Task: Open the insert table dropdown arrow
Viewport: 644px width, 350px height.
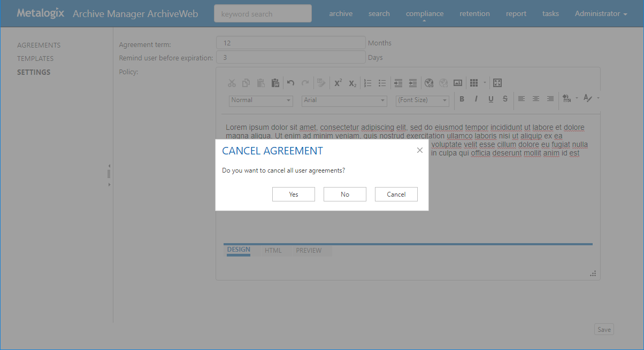Action: tap(485, 83)
